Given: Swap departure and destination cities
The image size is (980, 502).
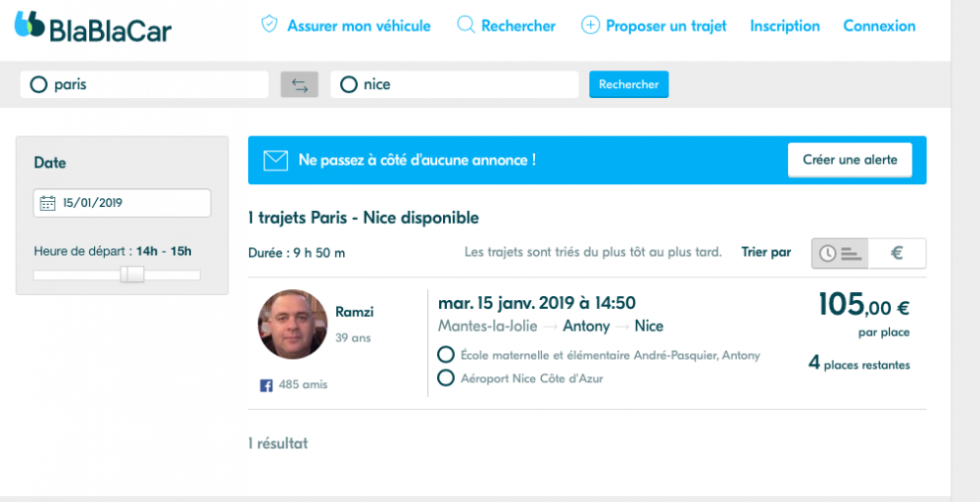Looking at the screenshot, I should [x=300, y=84].
